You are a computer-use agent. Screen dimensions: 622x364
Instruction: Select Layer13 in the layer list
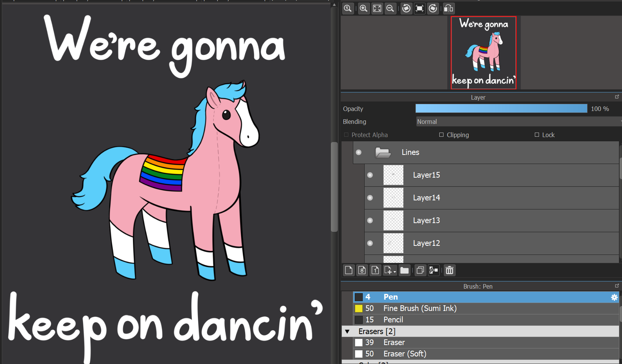[x=426, y=220]
